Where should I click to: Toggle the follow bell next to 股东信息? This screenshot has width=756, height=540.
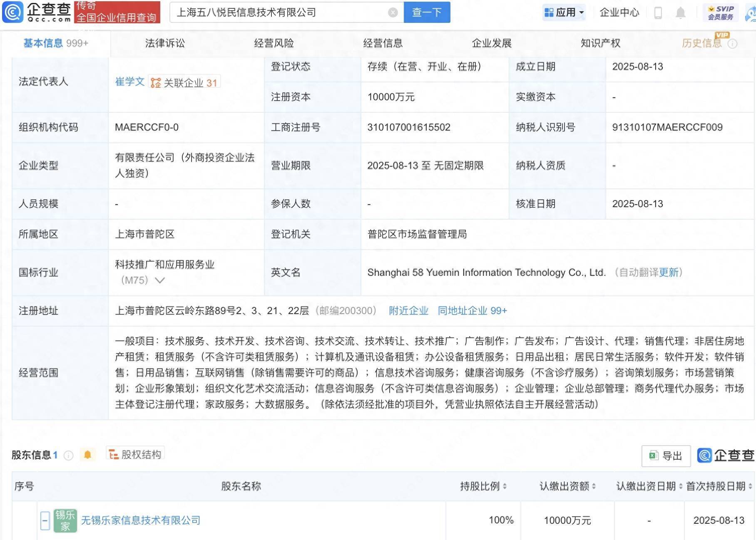[87, 455]
